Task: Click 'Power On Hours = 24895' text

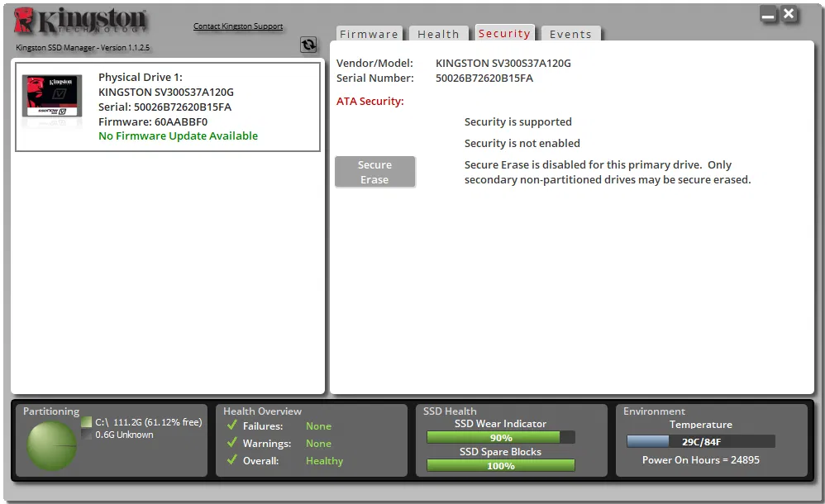Action: click(x=701, y=460)
